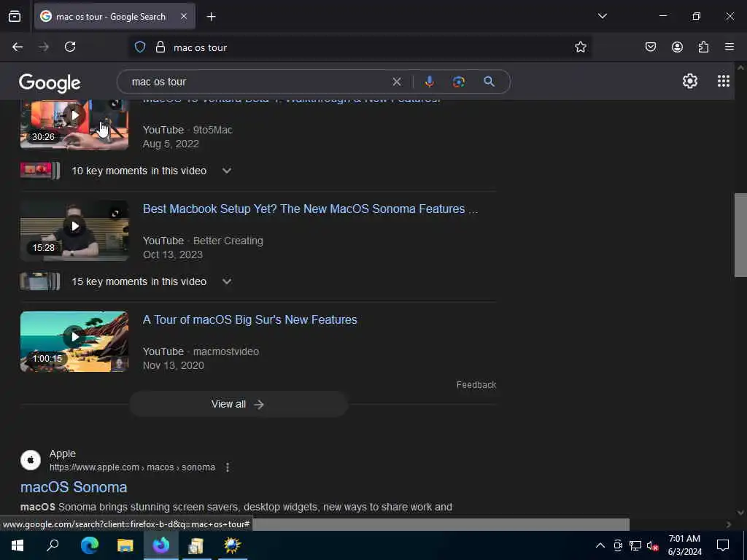Screen dimensions: 747x560
Task: Switch to Firefox taskbar icon
Action: pyautogui.click(x=161, y=545)
